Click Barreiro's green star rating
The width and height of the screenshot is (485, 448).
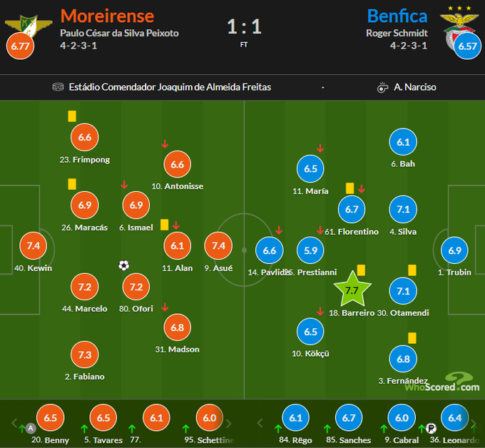(x=352, y=290)
